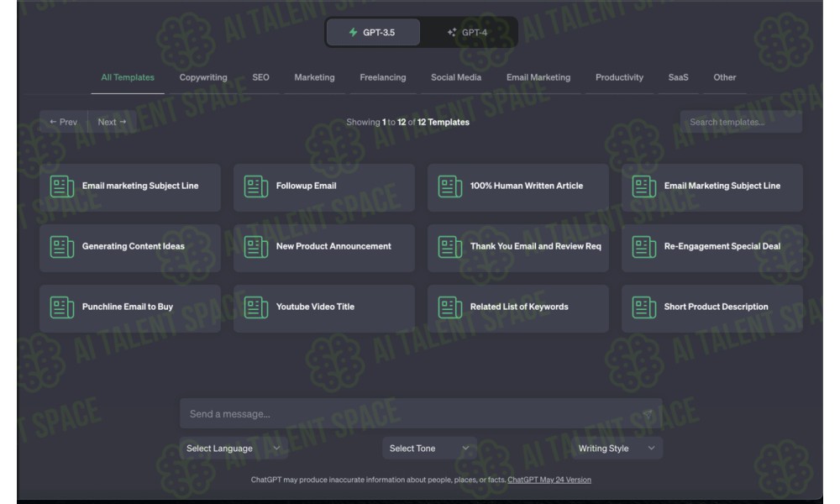Choose the Punchline Email to Buy template
840x504 pixels.
pyautogui.click(x=130, y=308)
